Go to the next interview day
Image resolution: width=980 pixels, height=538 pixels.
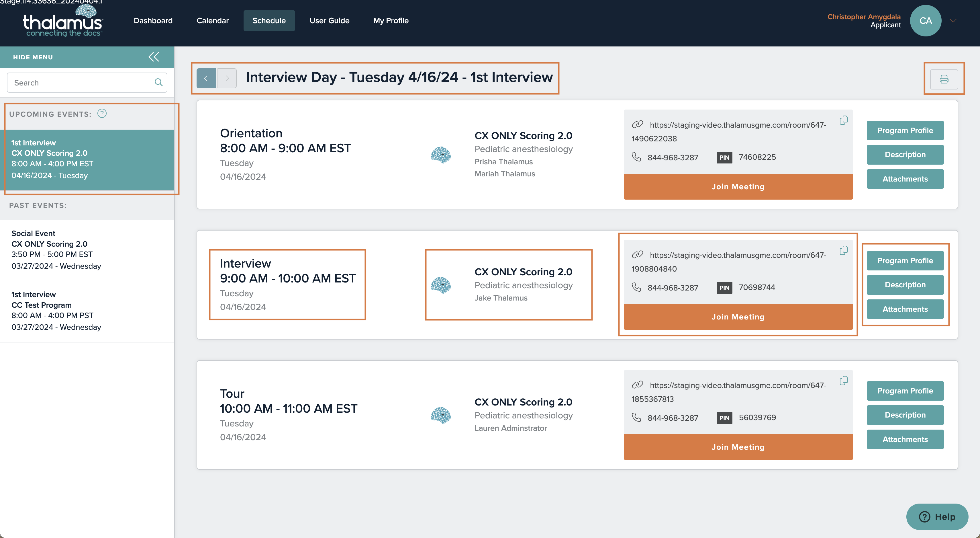(227, 79)
